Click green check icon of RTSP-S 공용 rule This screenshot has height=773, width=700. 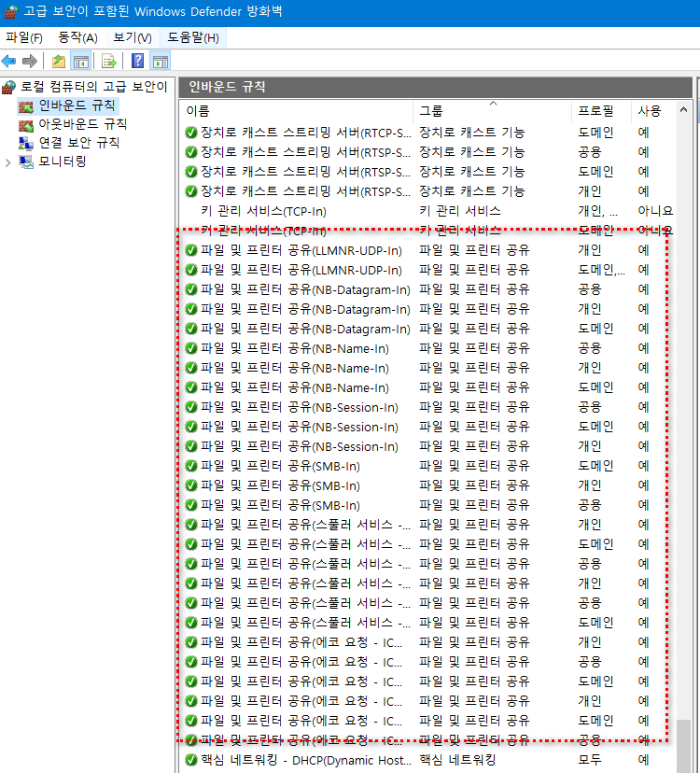point(190,152)
